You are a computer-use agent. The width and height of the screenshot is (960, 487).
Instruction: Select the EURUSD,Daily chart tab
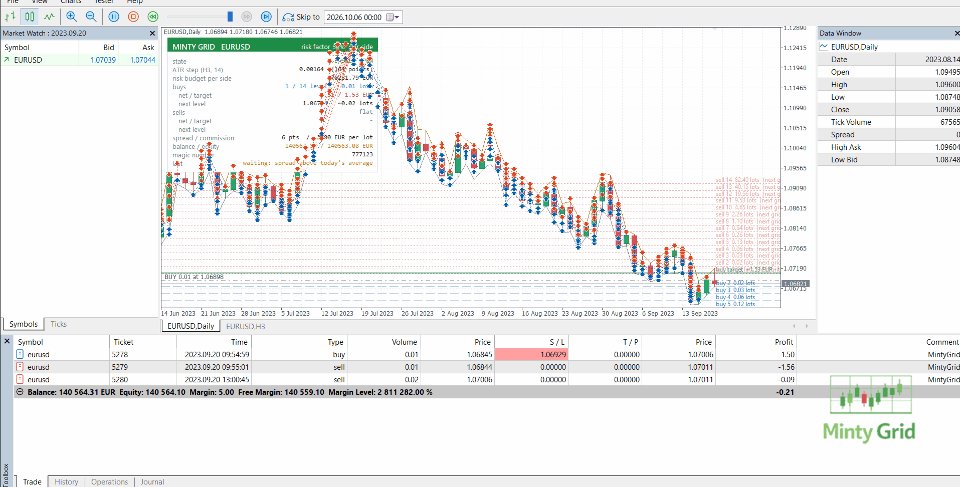(190, 326)
